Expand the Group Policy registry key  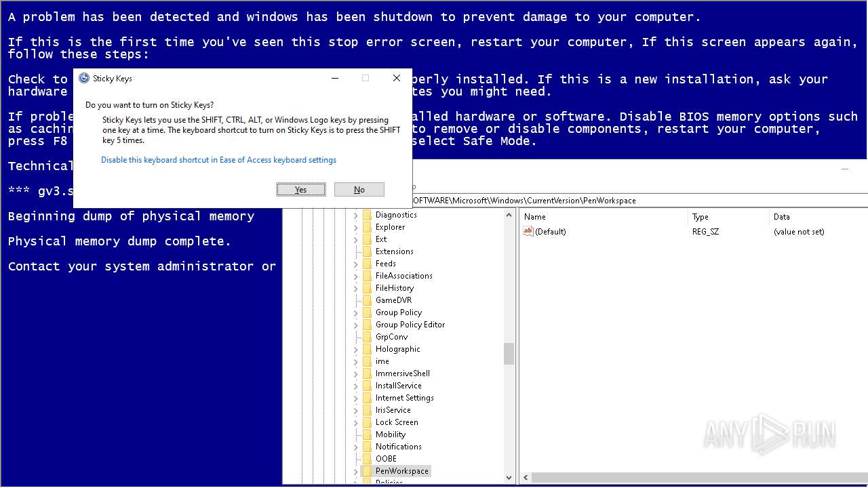pyautogui.click(x=355, y=312)
